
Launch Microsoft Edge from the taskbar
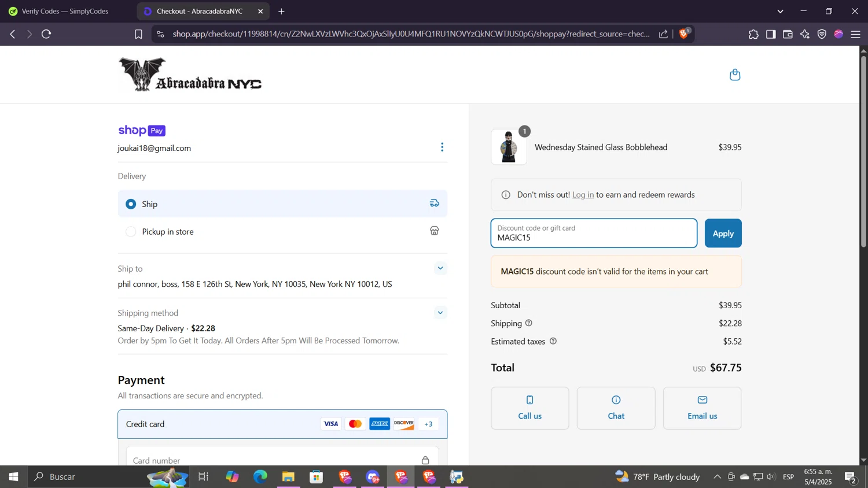(x=260, y=476)
